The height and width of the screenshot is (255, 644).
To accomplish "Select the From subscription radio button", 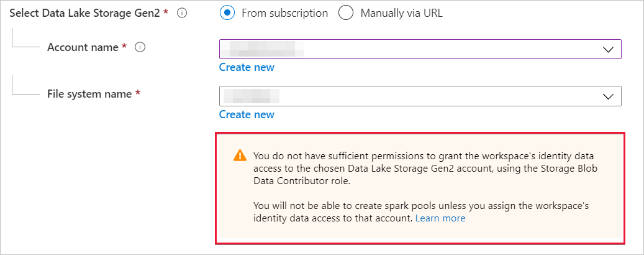I will (227, 12).
